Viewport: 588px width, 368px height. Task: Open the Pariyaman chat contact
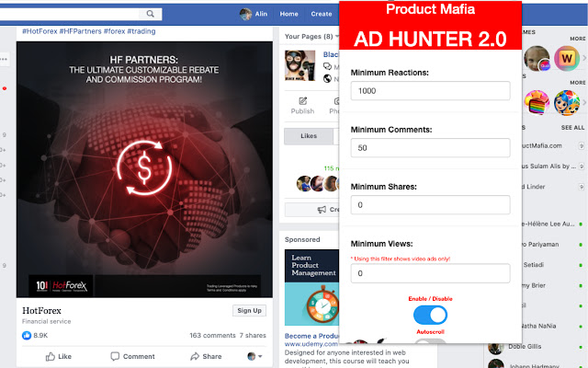[540, 245]
